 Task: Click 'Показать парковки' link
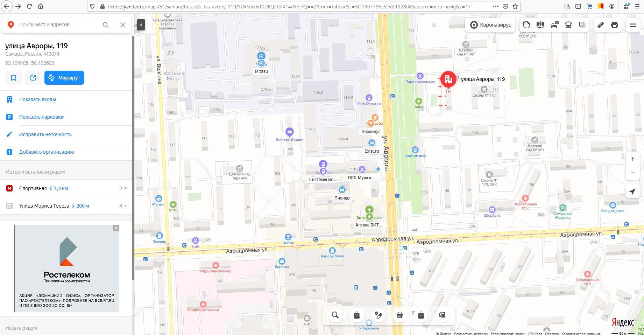41,117
